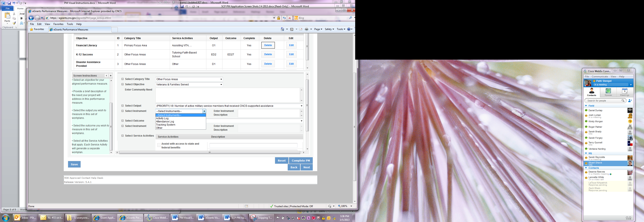Viewport: 644px width, 222px height.
Task: Click the help icon beside Select Outcome
Action: [x=122, y=121]
